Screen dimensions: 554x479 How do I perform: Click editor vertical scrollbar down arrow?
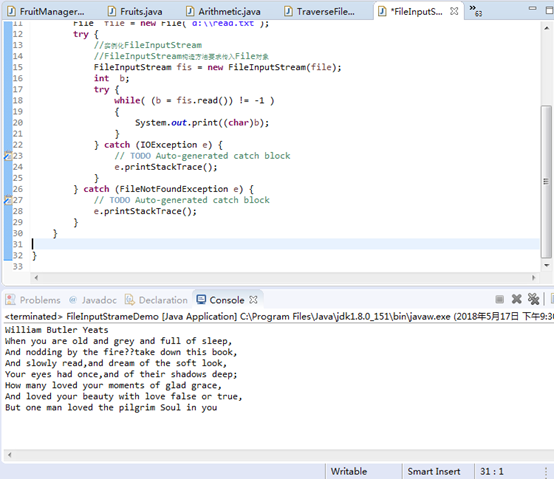547,265
